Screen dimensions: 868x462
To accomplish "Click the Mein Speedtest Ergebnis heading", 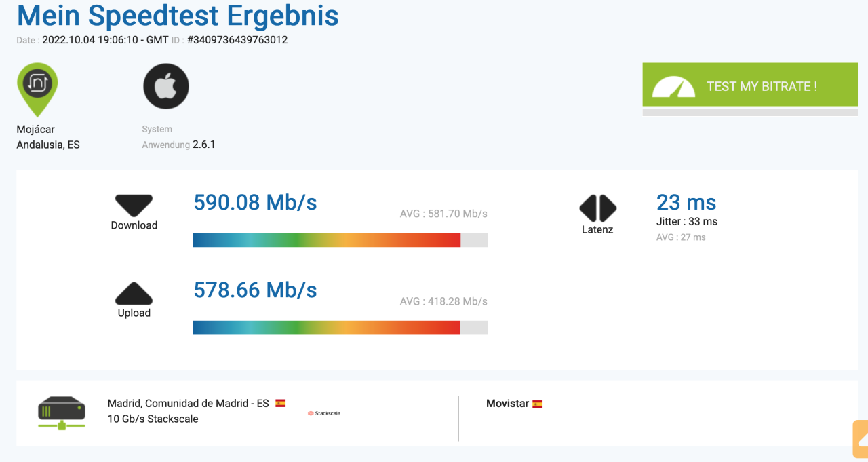I will point(178,16).
